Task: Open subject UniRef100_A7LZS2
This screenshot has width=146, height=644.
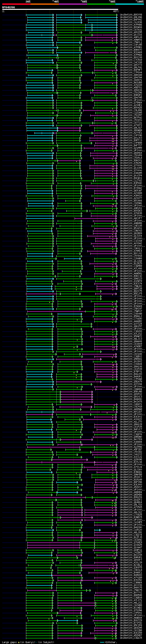Action: click(131, 334)
